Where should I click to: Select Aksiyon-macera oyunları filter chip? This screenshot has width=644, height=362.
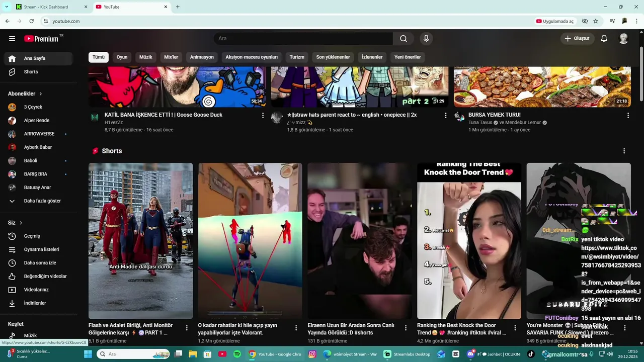252,57
